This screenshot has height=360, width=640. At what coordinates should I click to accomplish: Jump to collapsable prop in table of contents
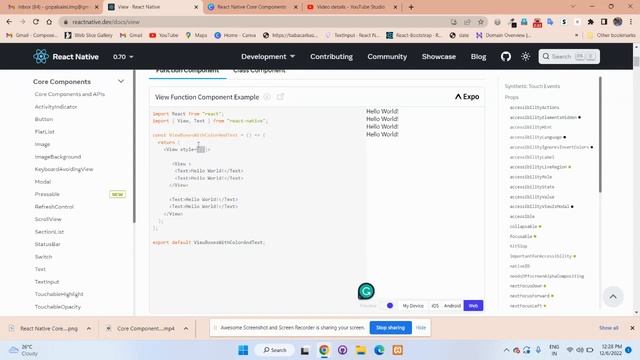[x=523, y=226]
